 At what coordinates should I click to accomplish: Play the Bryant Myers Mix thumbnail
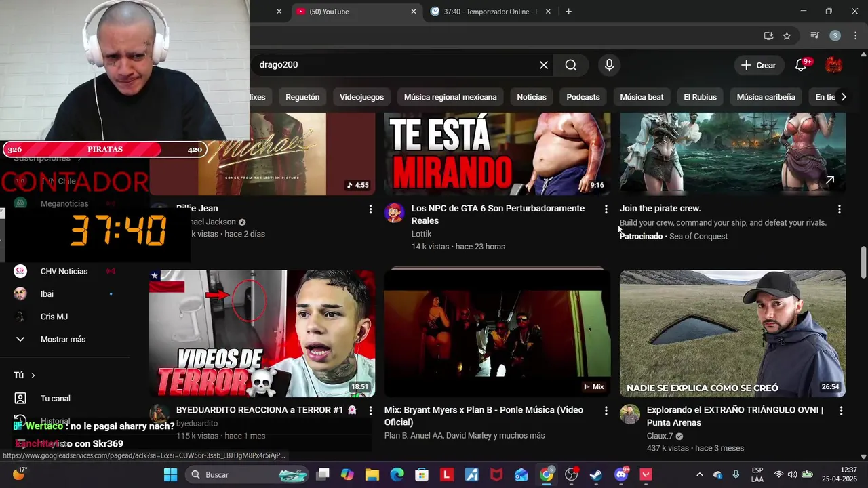pos(497,333)
